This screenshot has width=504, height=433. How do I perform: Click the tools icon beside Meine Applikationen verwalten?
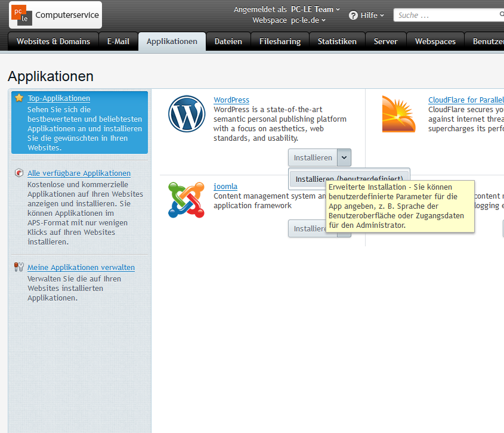[x=19, y=267]
